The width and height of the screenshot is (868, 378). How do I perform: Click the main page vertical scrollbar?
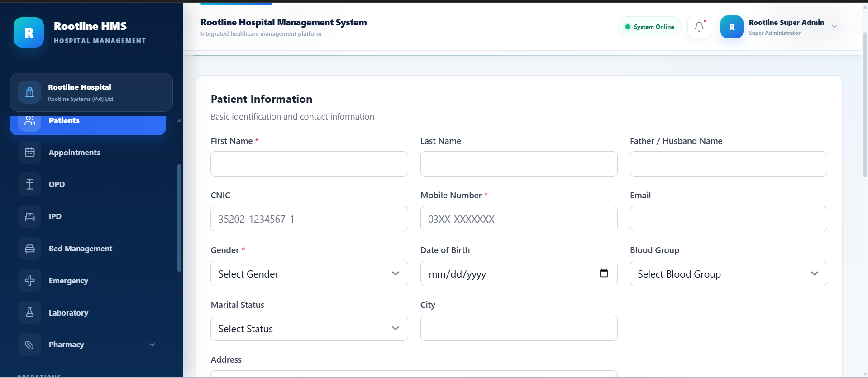[865, 104]
